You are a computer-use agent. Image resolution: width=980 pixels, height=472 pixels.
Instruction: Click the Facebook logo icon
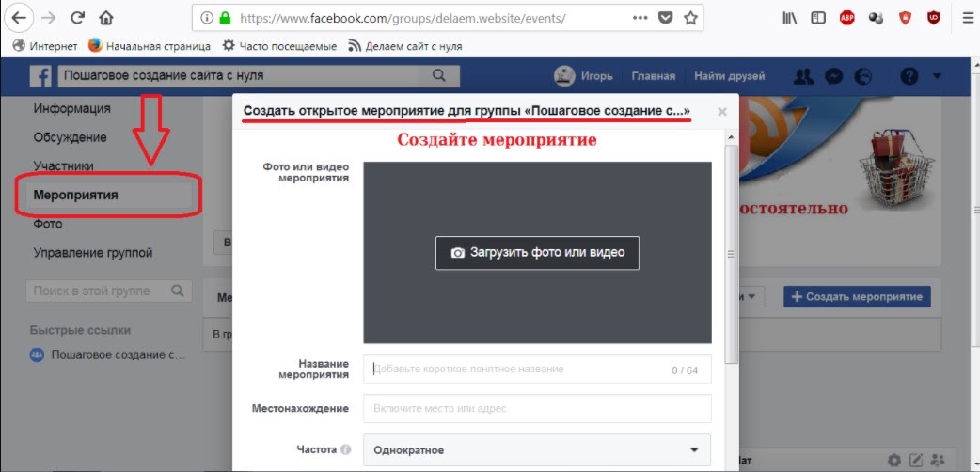coord(40,76)
